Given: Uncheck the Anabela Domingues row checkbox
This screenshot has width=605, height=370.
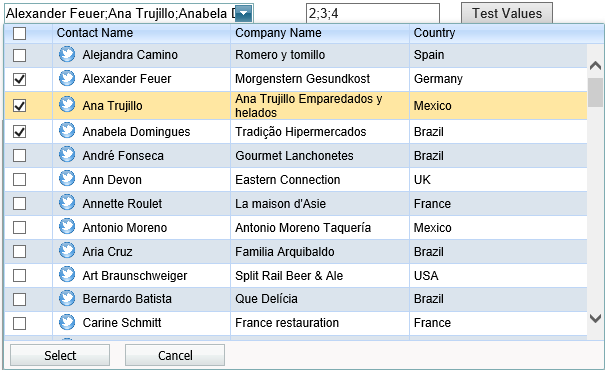Looking at the screenshot, I should click(19, 132).
